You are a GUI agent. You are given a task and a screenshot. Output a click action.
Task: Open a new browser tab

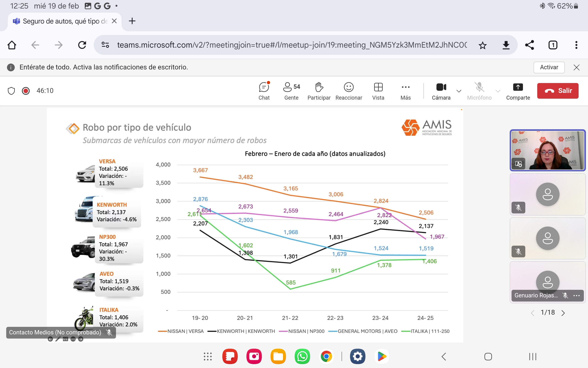click(x=132, y=21)
